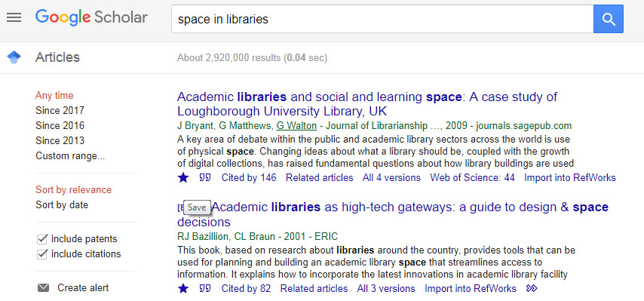The image size is (644, 301).
Task: Click the star on Bazillion book result
Action: (x=183, y=288)
